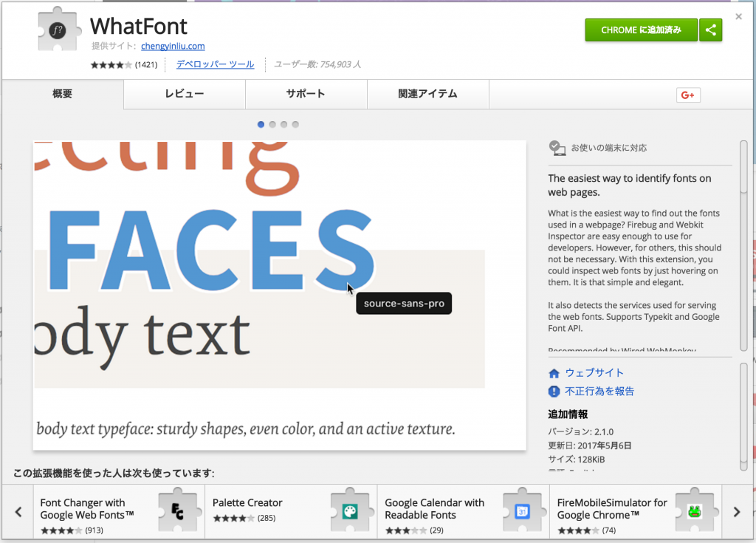Image resolution: width=756 pixels, height=543 pixels.
Task: Click the 追加情報 heading
Action: pos(568,414)
